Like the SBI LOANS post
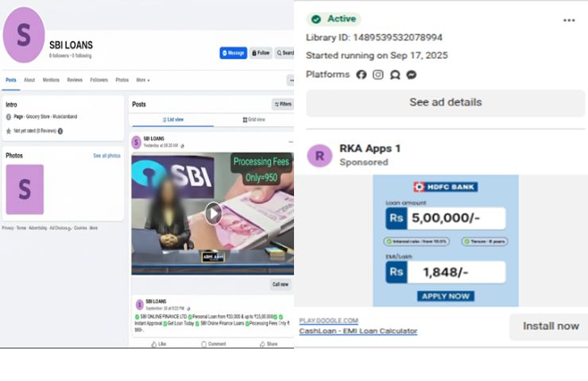Screen dimensions: 588x381 point(159,344)
